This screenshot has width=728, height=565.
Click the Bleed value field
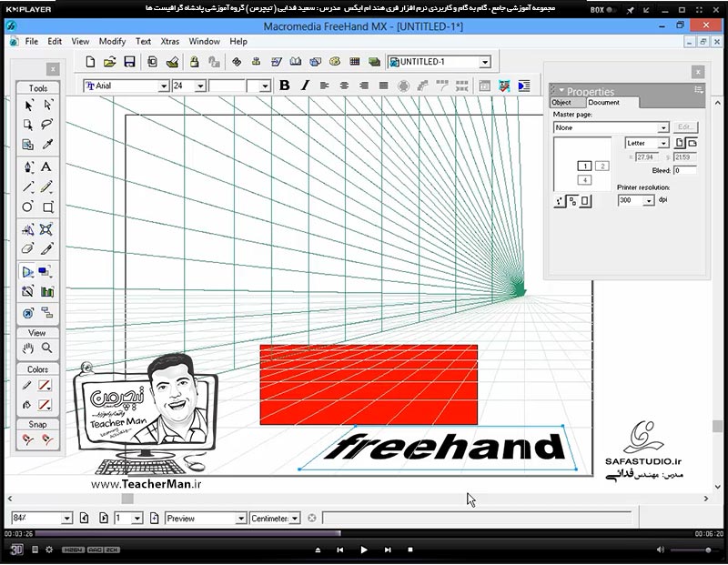click(685, 170)
